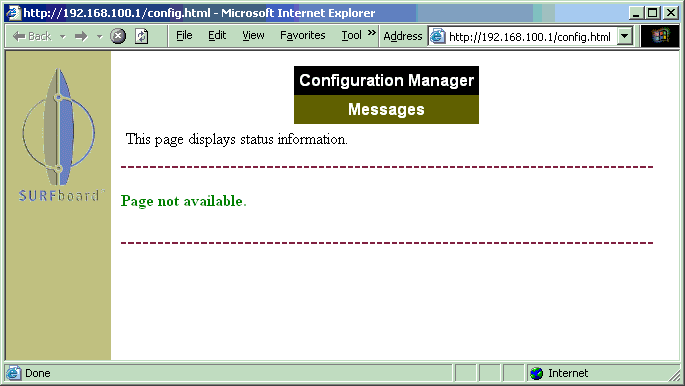Click the "This page displays status information." text
The width and height of the screenshot is (685, 386).
pyautogui.click(x=236, y=139)
